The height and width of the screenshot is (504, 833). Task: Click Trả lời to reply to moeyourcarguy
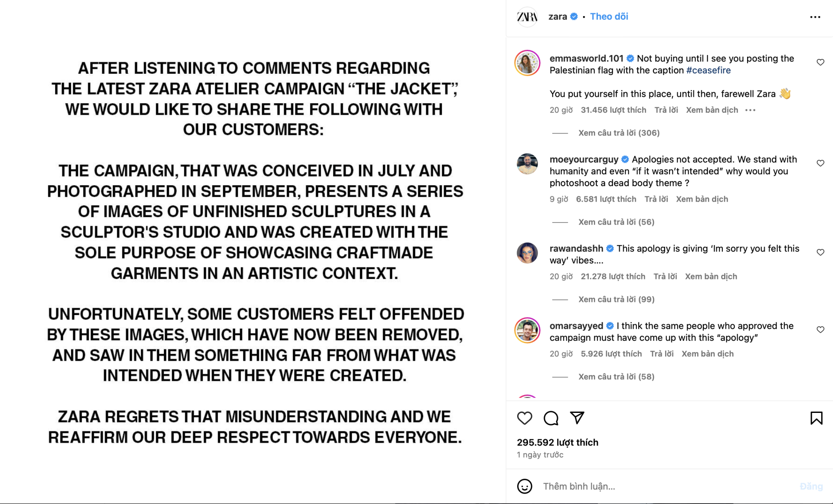point(656,199)
